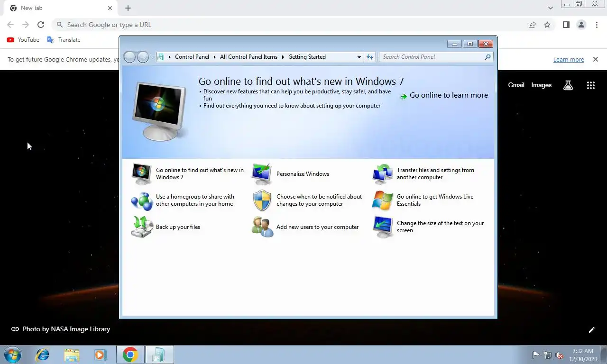The height and width of the screenshot is (364, 607).
Task: Launch Internet Explorer from the taskbar
Action: pos(43,355)
